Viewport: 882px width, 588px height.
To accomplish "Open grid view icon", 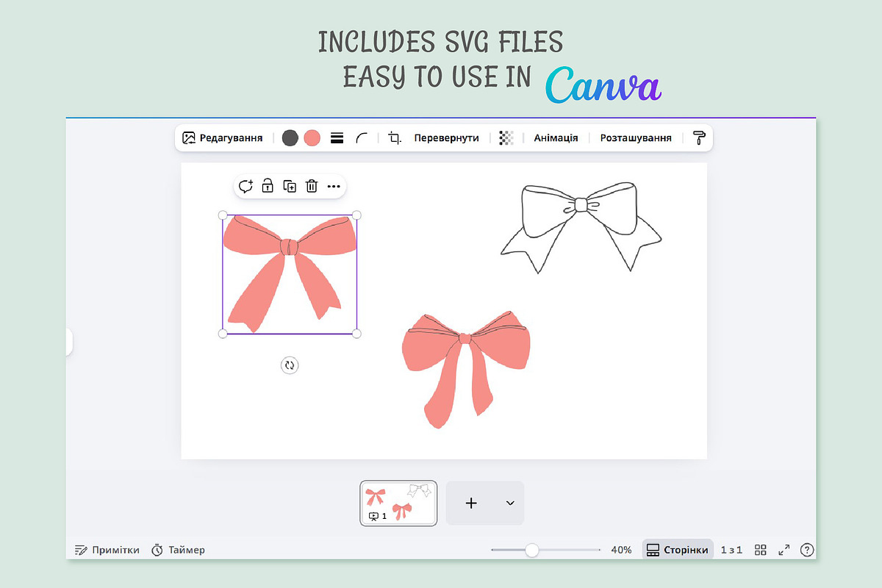I will pos(761,550).
